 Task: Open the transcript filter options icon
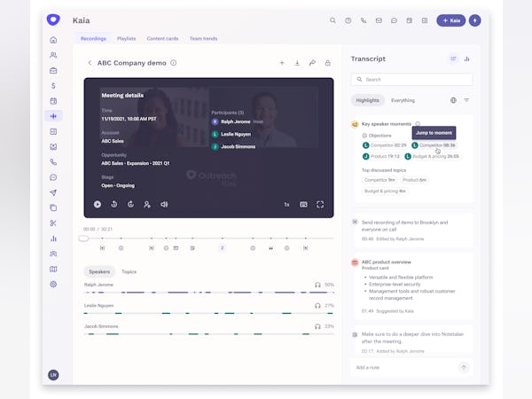467,100
